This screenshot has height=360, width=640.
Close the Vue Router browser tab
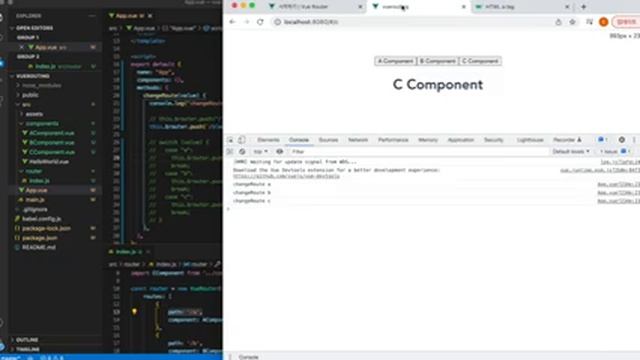(360, 7)
